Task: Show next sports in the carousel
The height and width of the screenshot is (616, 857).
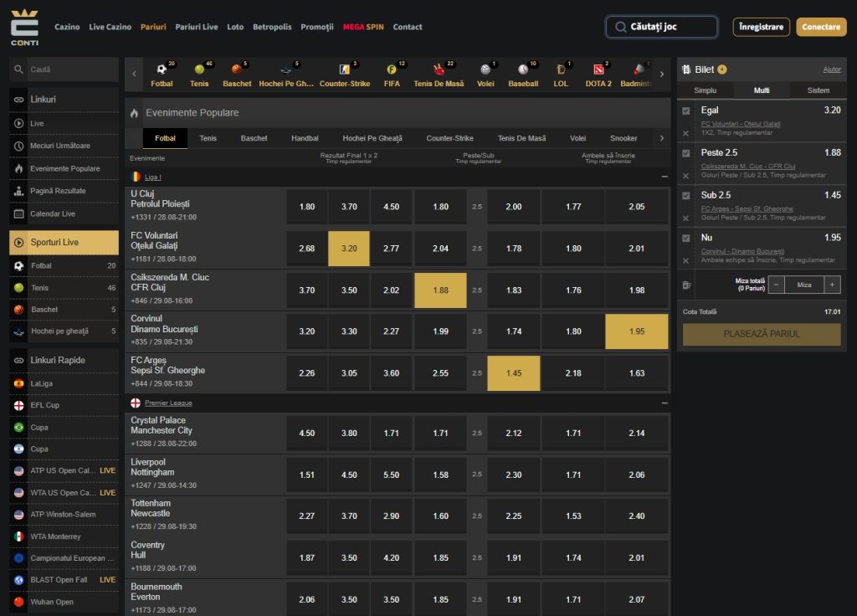Action: tap(662, 74)
